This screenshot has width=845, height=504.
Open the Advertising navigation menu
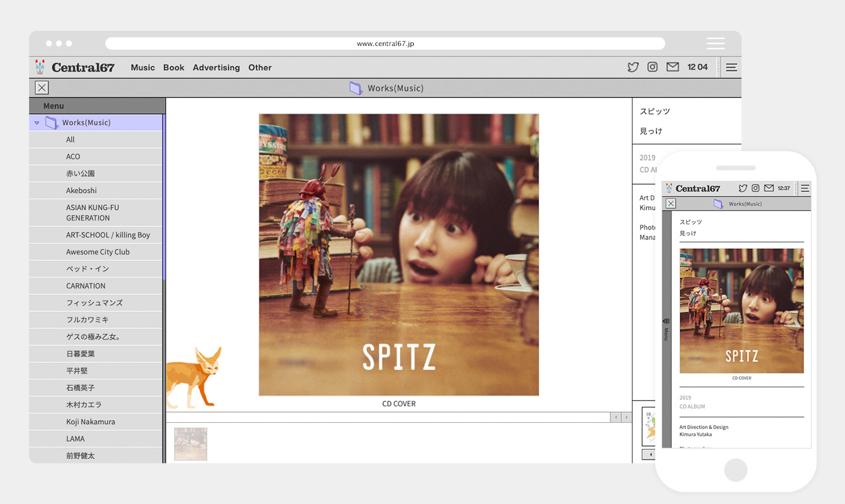[x=216, y=67]
